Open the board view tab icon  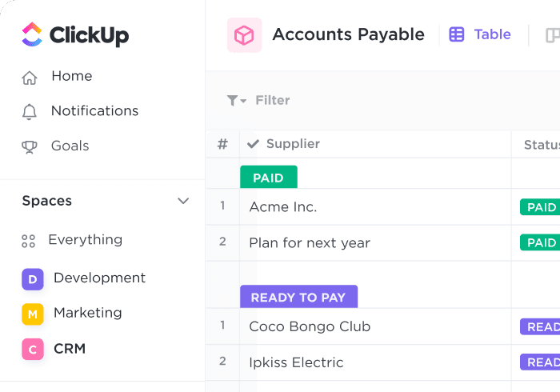click(x=553, y=35)
